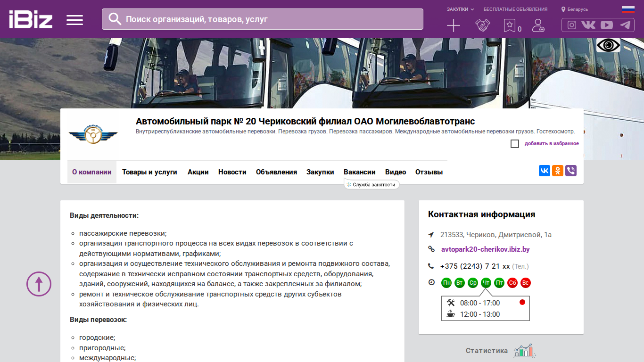Share via blue VK button
644x362 pixels.
pyautogui.click(x=545, y=171)
